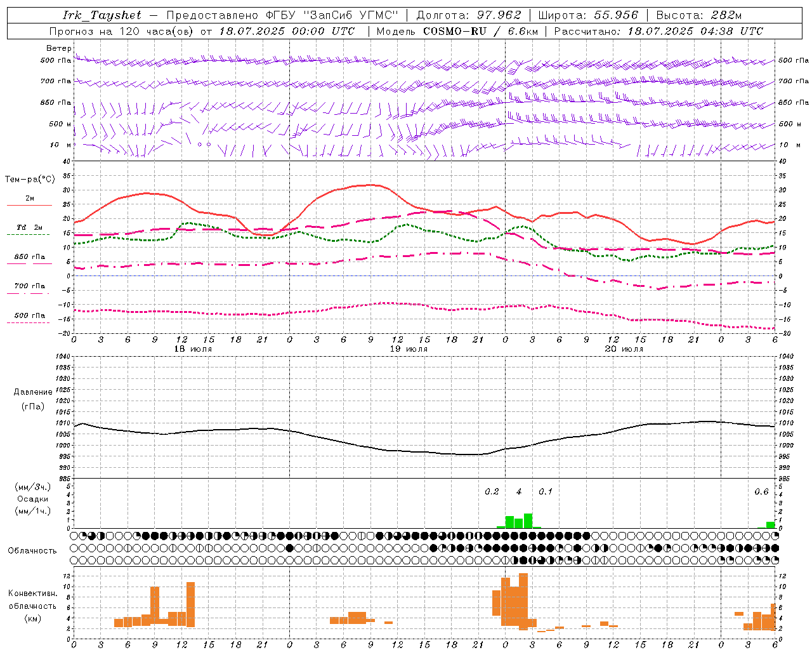Click the 'Модель COSMO-RU / 6.6км' model label
The image size is (812, 650).
tap(457, 31)
